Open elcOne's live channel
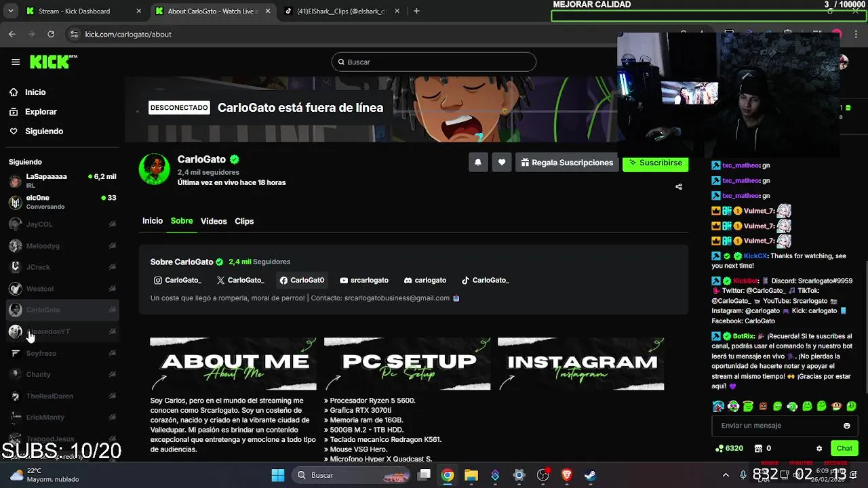Image resolution: width=868 pixels, height=488 pixels. pos(62,202)
